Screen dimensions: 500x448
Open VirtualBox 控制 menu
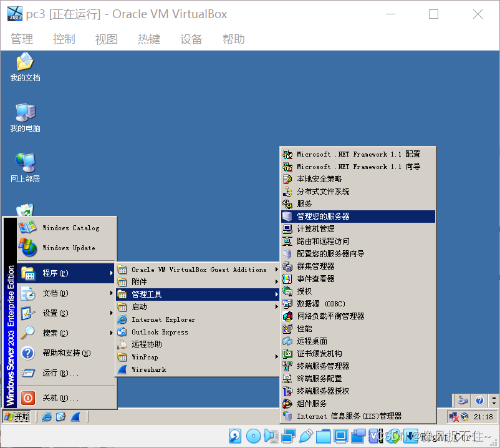click(x=64, y=39)
